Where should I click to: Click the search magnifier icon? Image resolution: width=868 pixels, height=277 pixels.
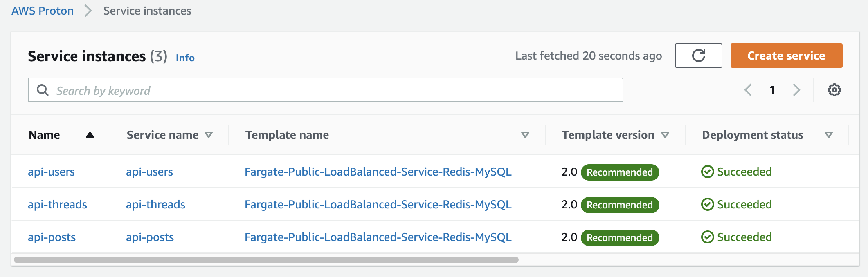[43, 90]
